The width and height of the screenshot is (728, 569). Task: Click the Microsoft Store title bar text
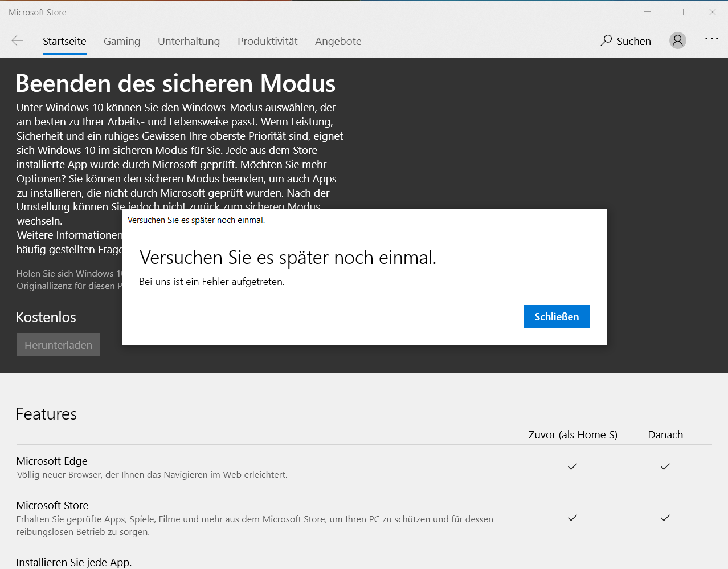pyautogui.click(x=38, y=12)
